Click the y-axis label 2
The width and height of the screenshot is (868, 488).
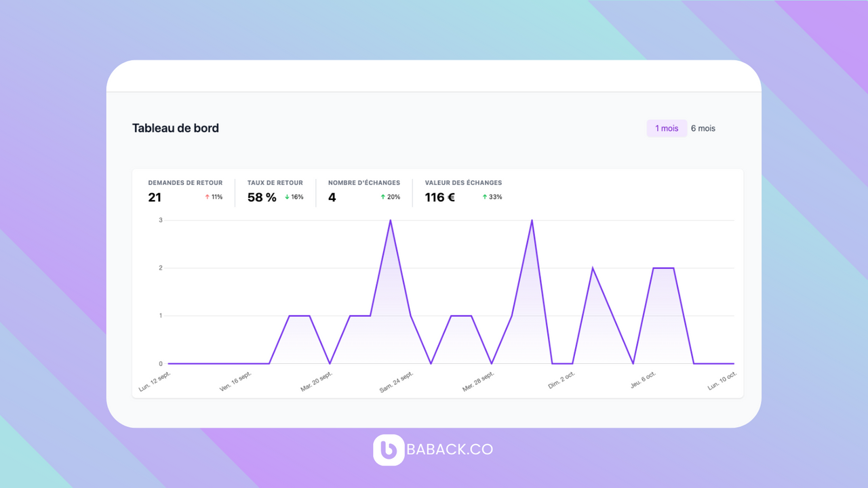(161, 268)
